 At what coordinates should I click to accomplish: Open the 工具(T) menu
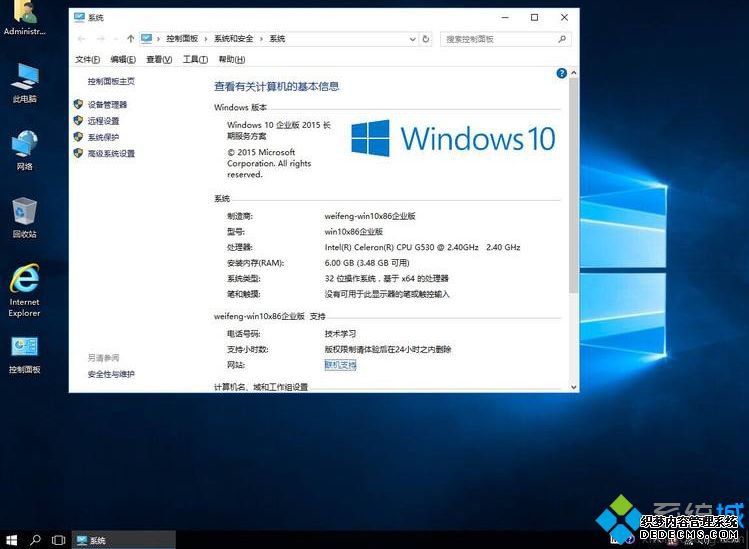[195, 59]
